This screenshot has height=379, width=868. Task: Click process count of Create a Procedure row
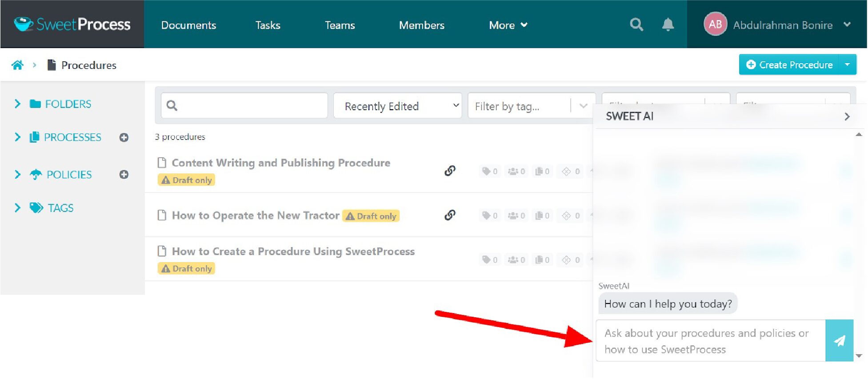point(542,260)
